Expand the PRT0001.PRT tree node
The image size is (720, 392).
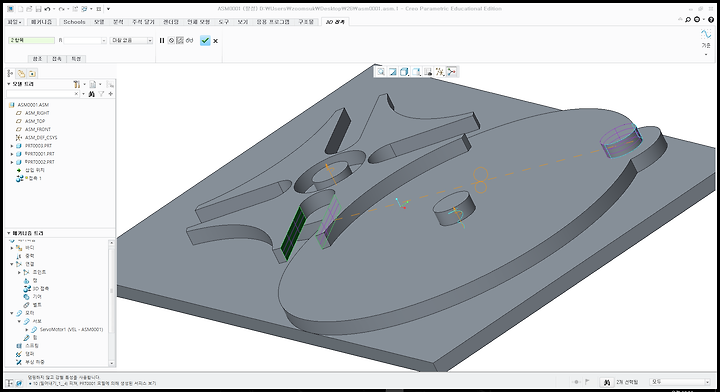coord(12,154)
